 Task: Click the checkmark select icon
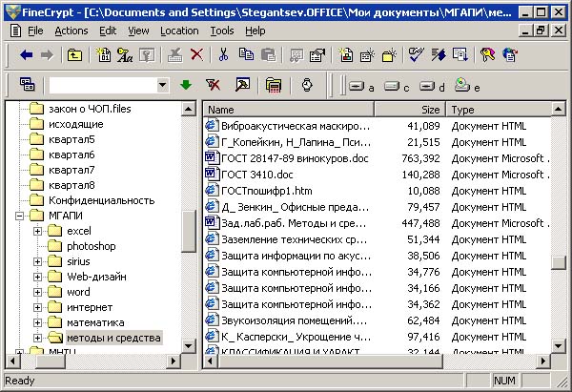(x=417, y=55)
